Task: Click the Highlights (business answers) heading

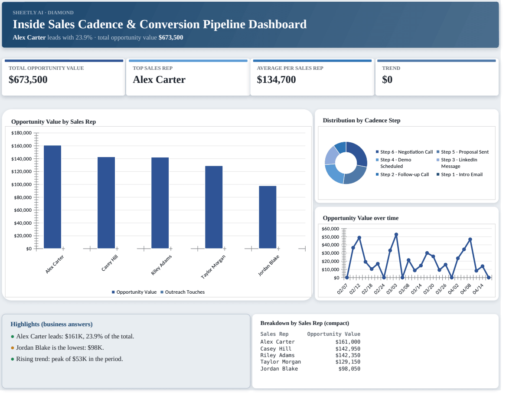Action: pyautogui.click(x=52, y=325)
